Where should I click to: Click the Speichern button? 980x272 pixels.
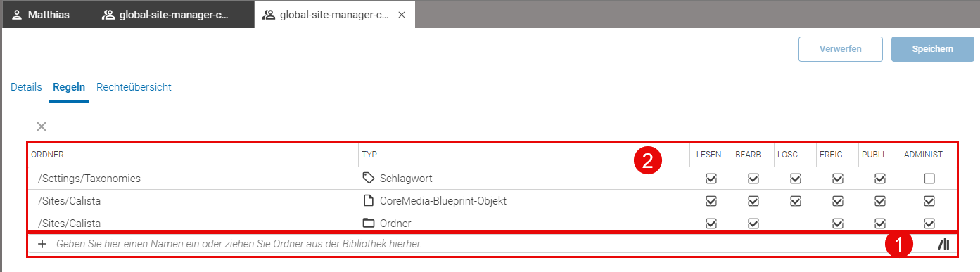[x=933, y=49]
